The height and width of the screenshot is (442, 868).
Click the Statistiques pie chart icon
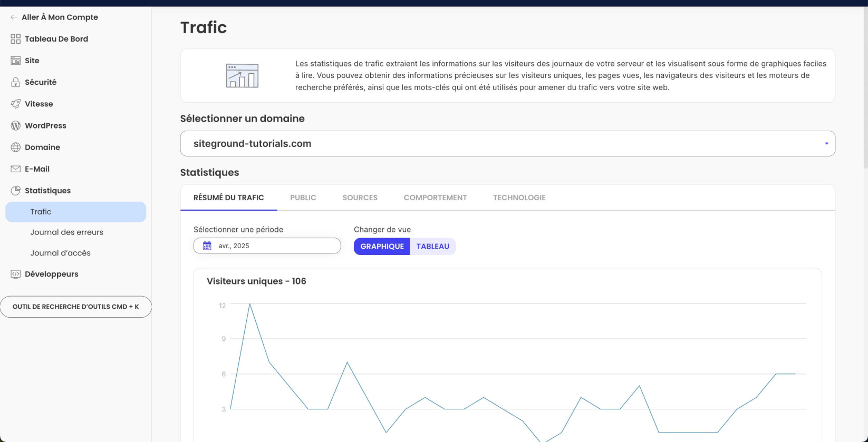click(x=15, y=190)
